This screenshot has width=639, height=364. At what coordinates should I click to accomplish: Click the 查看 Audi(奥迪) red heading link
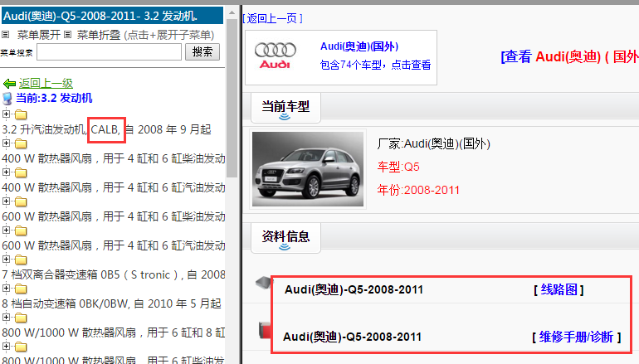[x=570, y=56]
